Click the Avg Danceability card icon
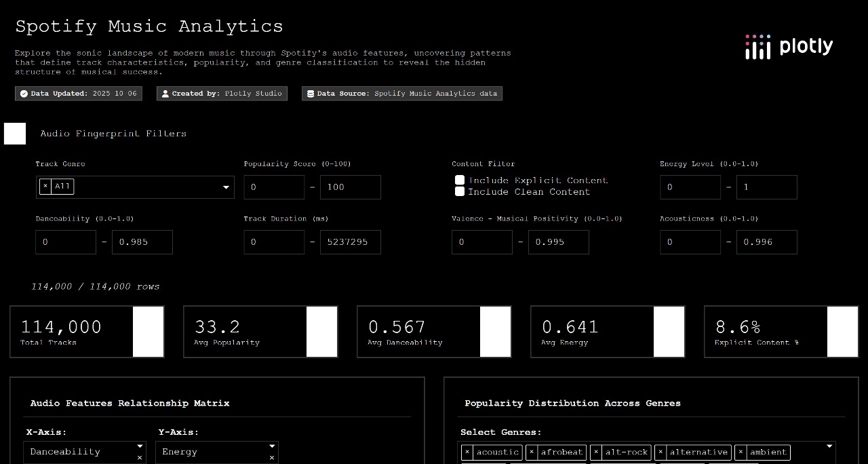Viewport: 868px width, 464px height. point(496,332)
